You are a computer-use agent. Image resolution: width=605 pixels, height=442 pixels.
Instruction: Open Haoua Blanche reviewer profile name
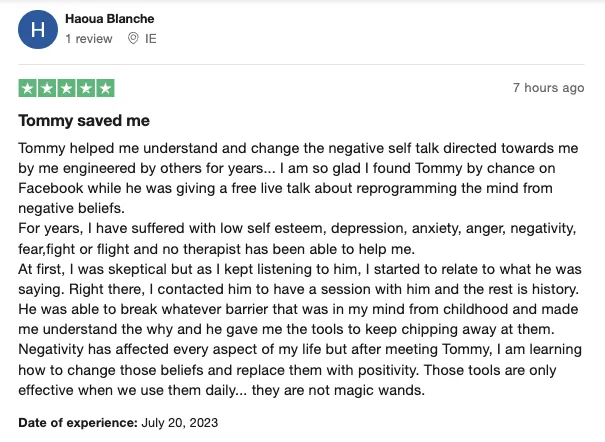109,19
